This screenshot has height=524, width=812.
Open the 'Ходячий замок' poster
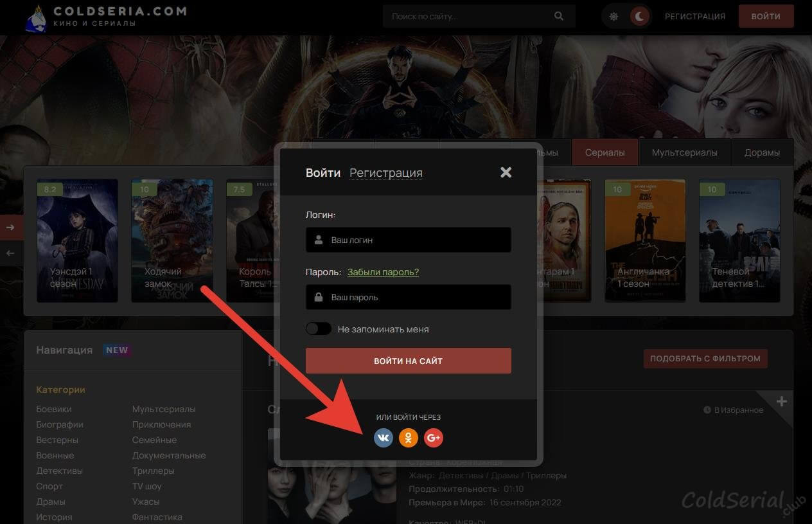tap(172, 240)
